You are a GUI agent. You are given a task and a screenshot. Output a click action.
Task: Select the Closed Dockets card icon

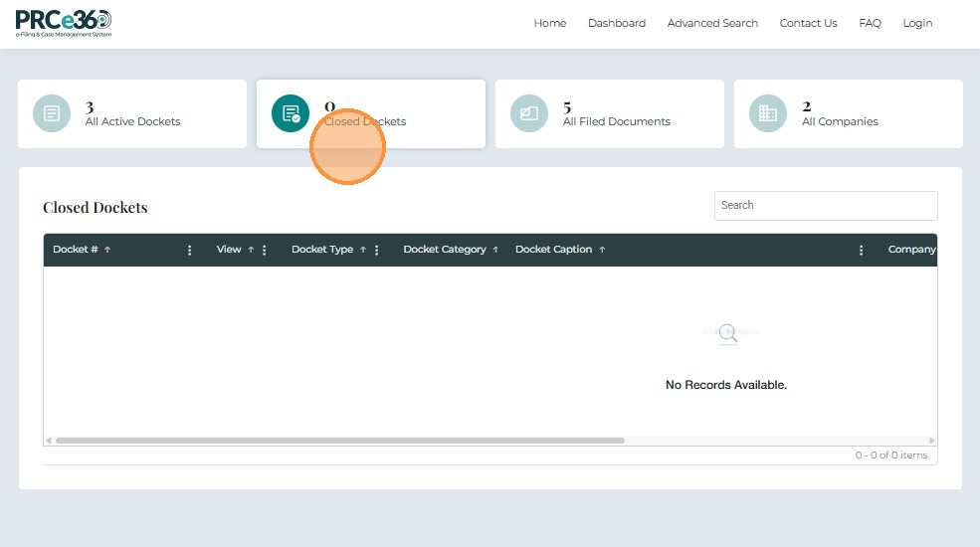pyautogui.click(x=291, y=113)
